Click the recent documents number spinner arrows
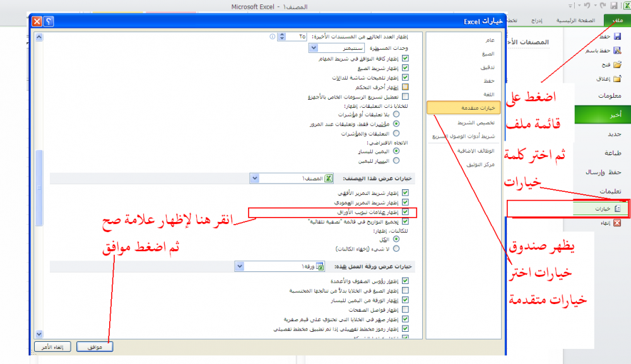The width and height of the screenshot is (631, 364). click(x=282, y=37)
